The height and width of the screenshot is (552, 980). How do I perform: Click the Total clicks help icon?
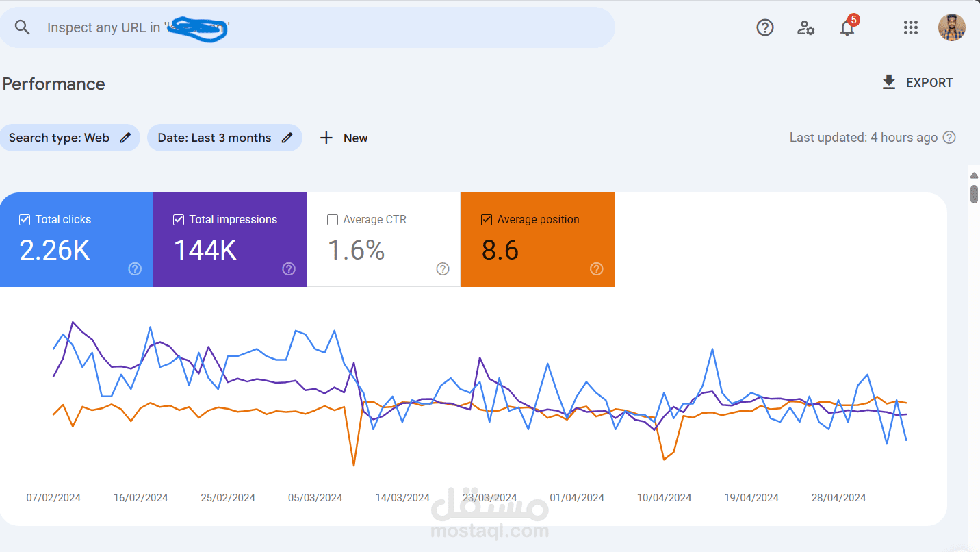point(135,268)
